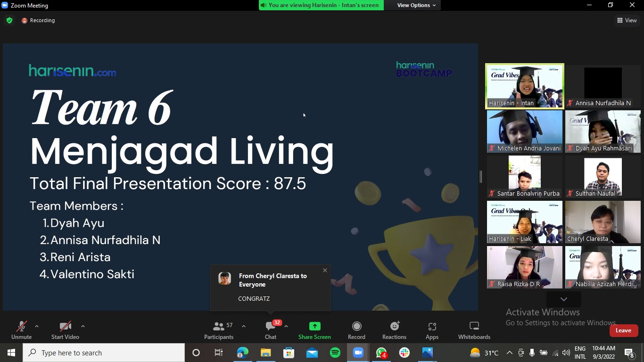Start recording with Record button
The height and width of the screenshot is (362, 644).
(356, 330)
